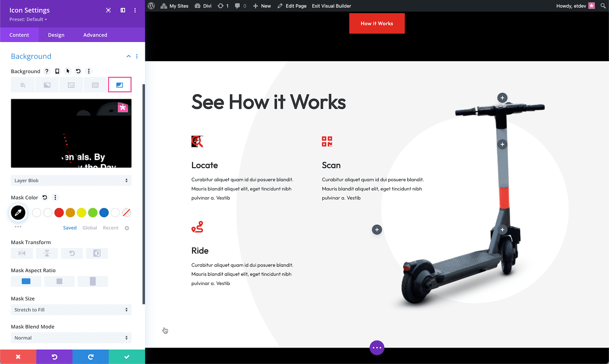Toggle responsive phone icon for Background
Image resolution: width=609 pixels, height=364 pixels.
click(x=57, y=71)
